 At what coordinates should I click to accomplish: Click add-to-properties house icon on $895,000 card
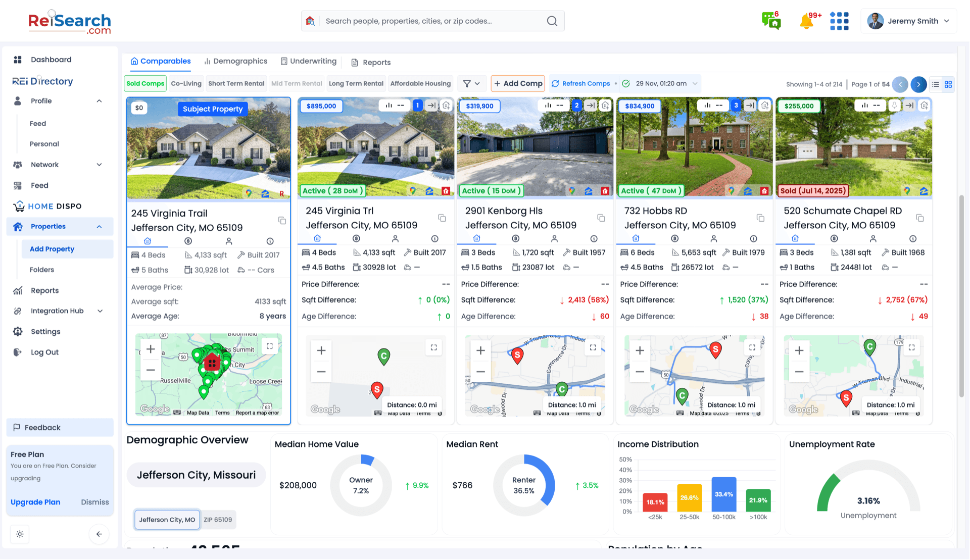pyautogui.click(x=446, y=106)
